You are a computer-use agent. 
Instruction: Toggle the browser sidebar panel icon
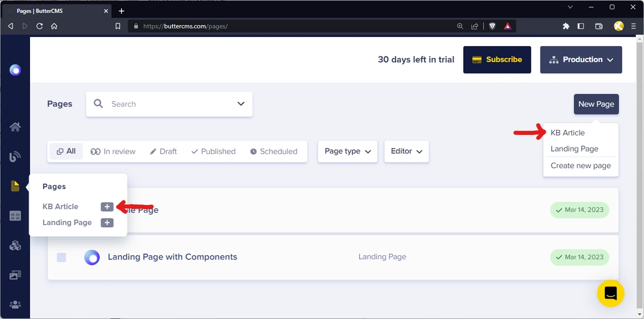(581, 26)
